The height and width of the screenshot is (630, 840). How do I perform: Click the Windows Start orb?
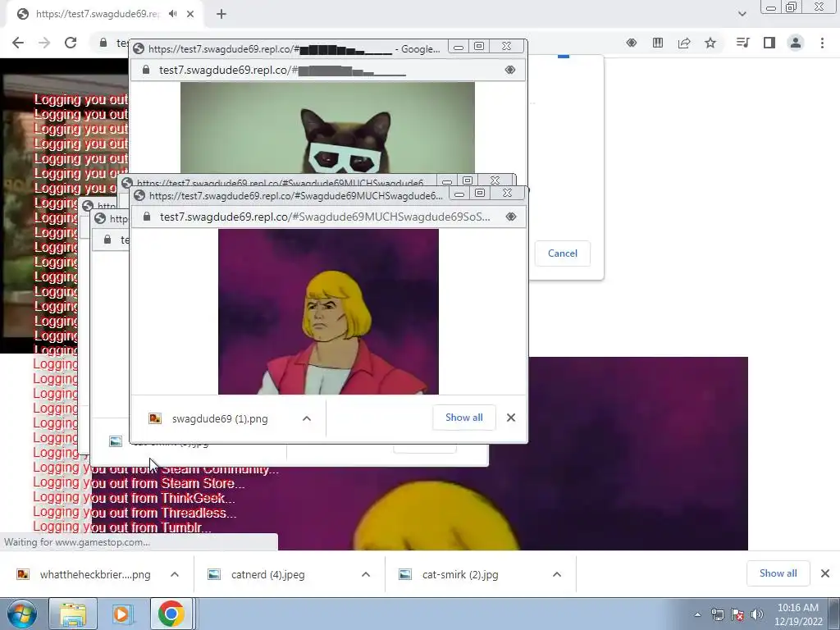click(x=21, y=614)
